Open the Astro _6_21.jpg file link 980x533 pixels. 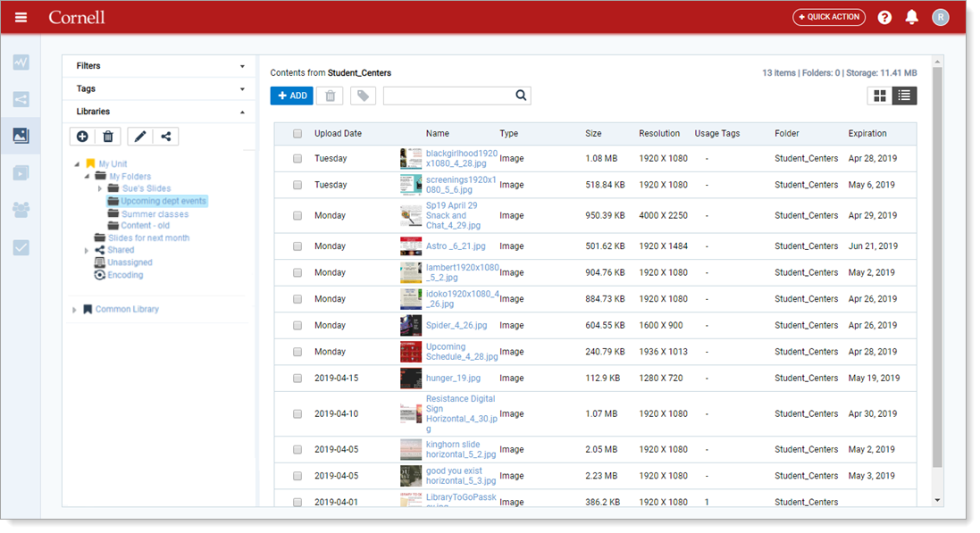456,246
